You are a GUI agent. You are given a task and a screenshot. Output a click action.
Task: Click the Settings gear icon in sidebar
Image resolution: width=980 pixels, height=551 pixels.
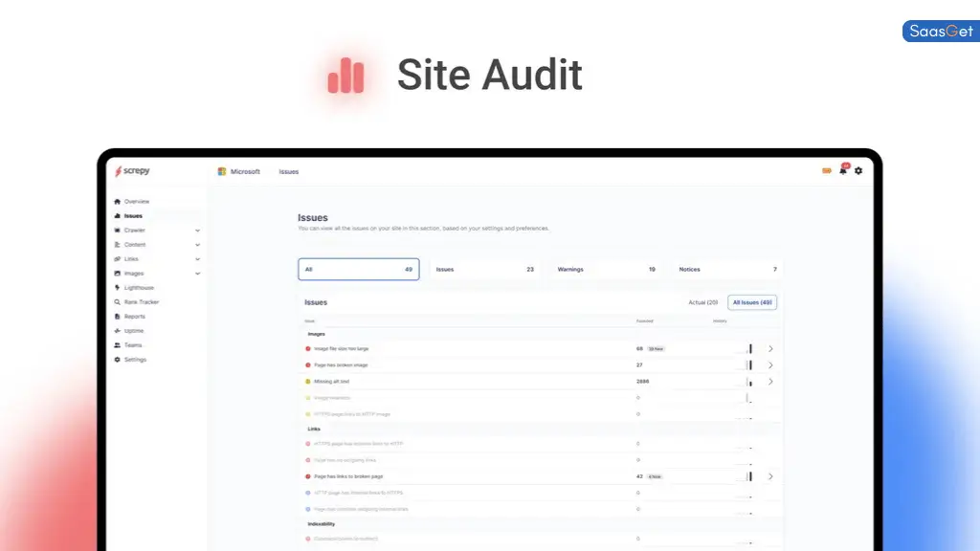tap(117, 360)
